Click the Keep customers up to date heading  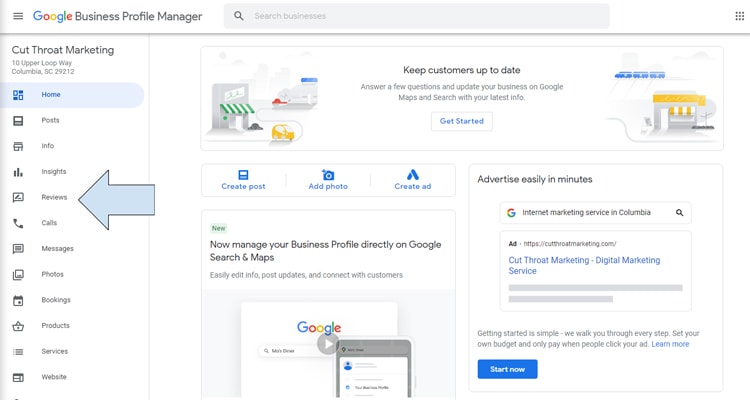pyautogui.click(x=462, y=70)
